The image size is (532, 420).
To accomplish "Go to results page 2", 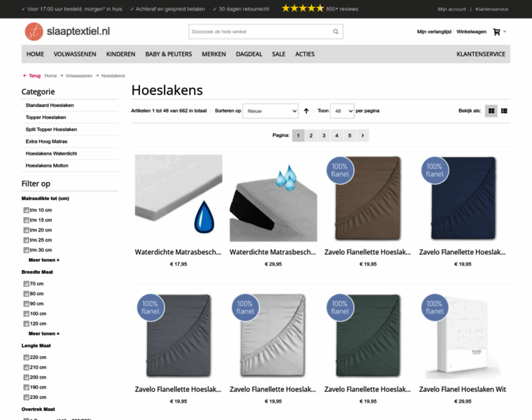I will tap(311, 135).
